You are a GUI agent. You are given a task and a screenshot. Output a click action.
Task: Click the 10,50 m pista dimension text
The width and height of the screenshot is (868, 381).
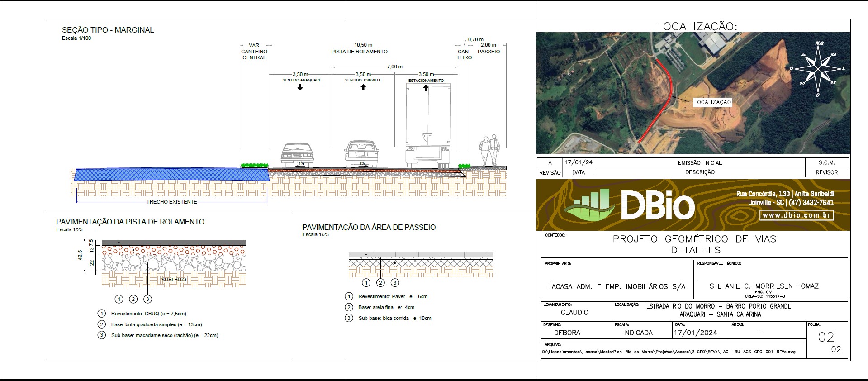(363, 45)
